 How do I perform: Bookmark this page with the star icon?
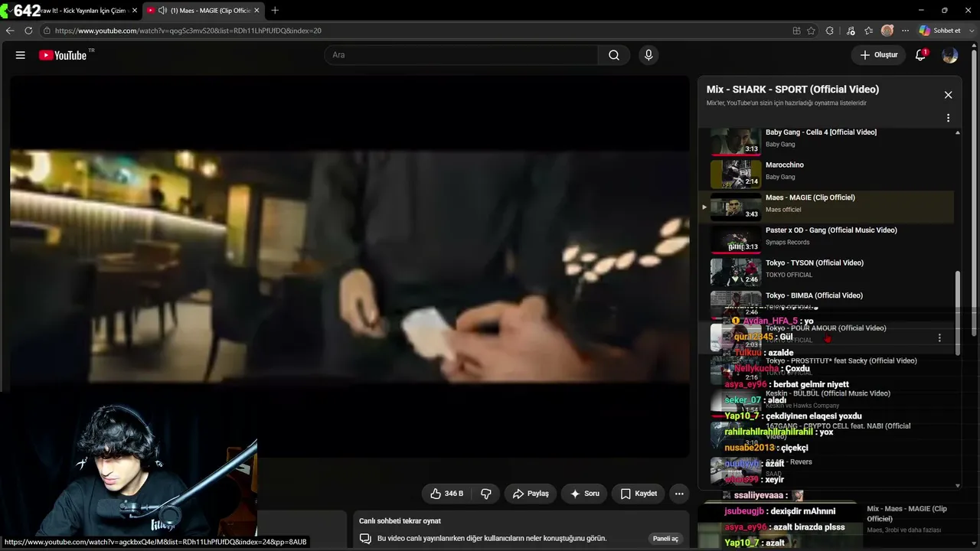click(811, 31)
